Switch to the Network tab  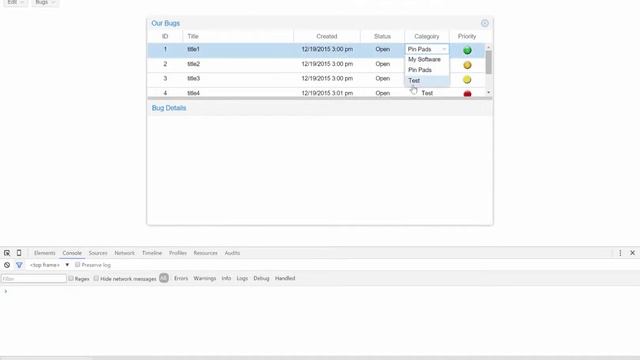coord(124,253)
